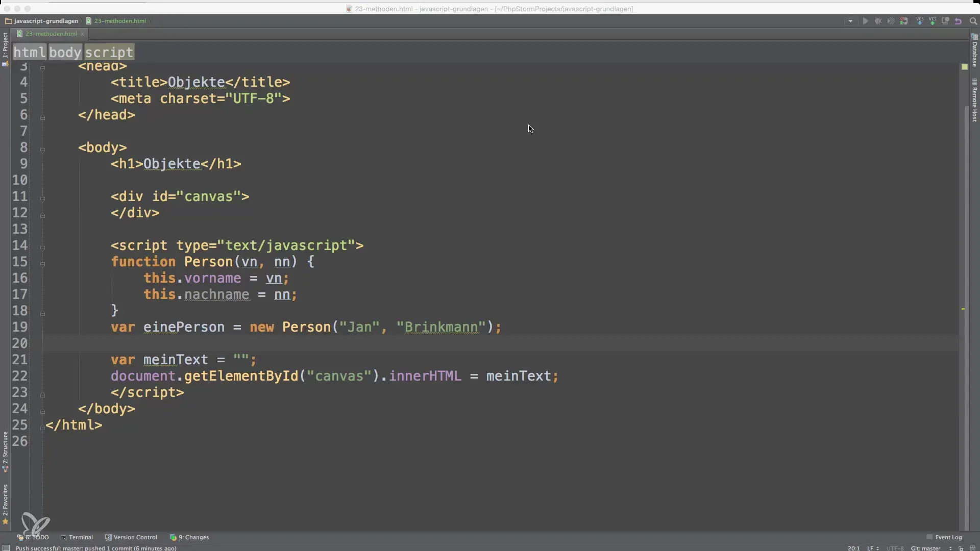Click the html breadcrumb
Screen dimensions: 980x551
click(x=30, y=52)
